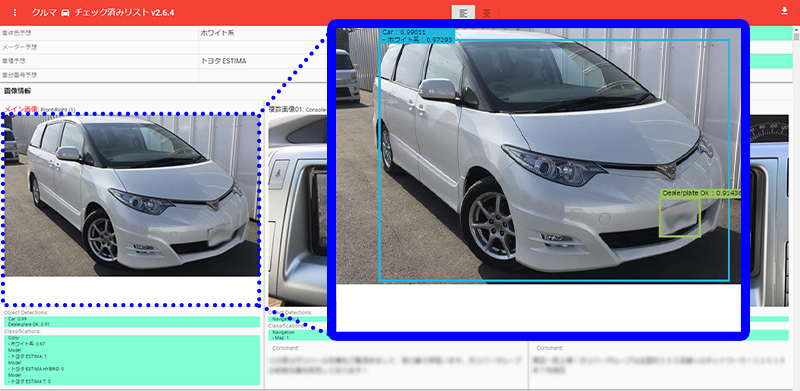This screenshot has width=800, height=391.
Task: Select the detailed list view toggle icon
Action: [x=463, y=13]
